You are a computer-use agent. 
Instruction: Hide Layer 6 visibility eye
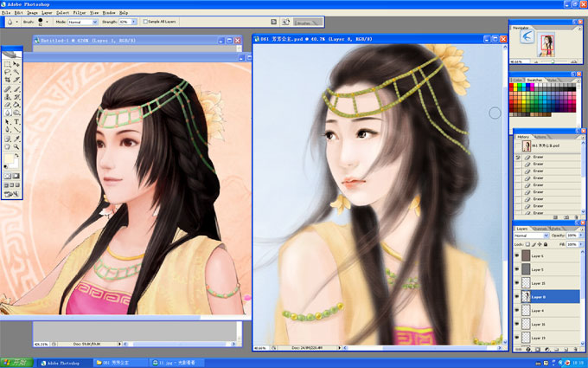(x=517, y=255)
